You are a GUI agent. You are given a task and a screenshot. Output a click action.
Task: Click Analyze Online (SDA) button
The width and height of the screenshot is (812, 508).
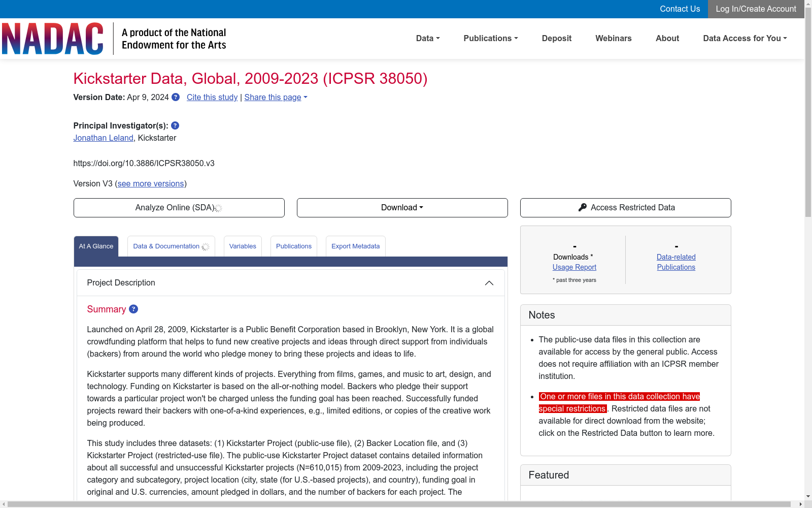pos(179,208)
